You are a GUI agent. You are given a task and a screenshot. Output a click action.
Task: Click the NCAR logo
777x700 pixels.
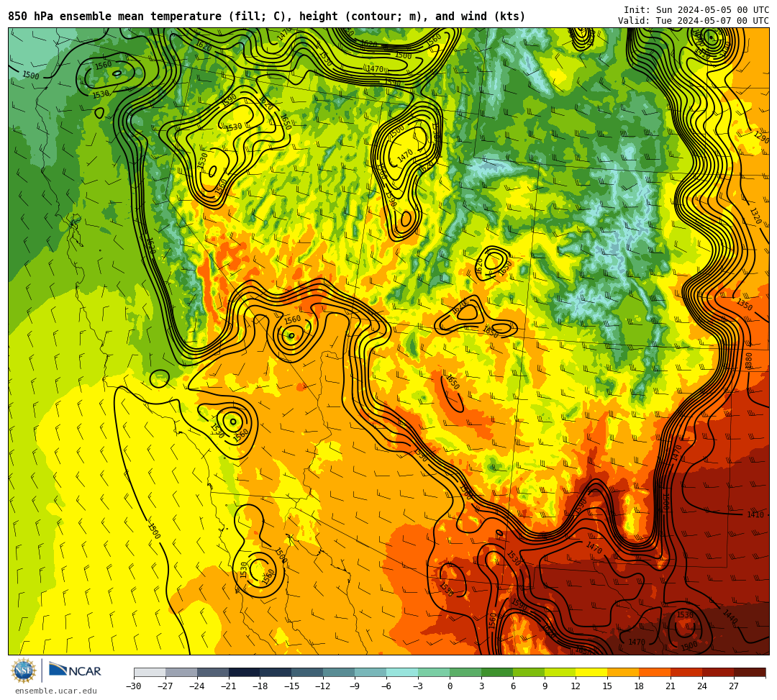75,671
